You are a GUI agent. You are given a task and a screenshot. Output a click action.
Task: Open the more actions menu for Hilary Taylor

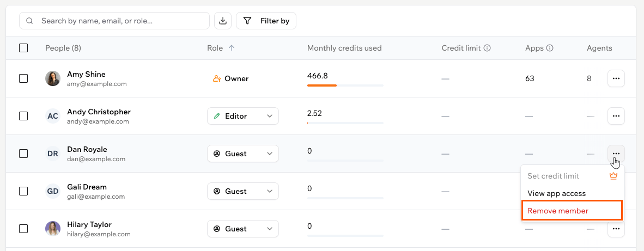tap(616, 229)
